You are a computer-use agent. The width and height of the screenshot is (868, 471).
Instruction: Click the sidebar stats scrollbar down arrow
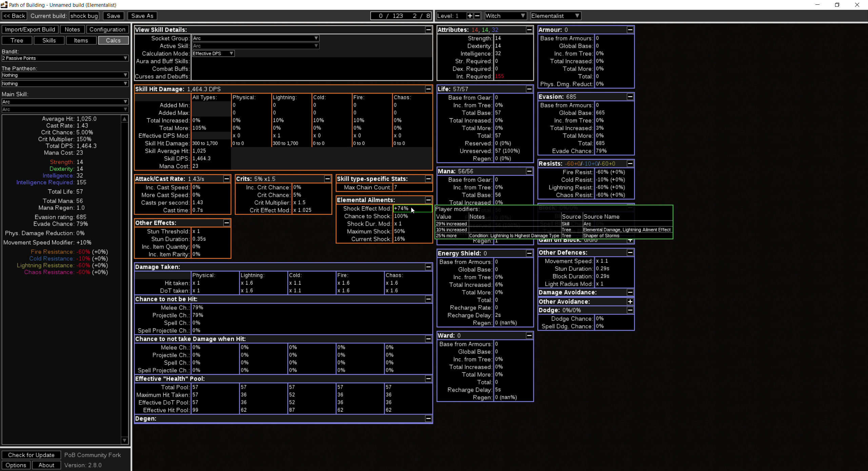pyautogui.click(x=124, y=441)
